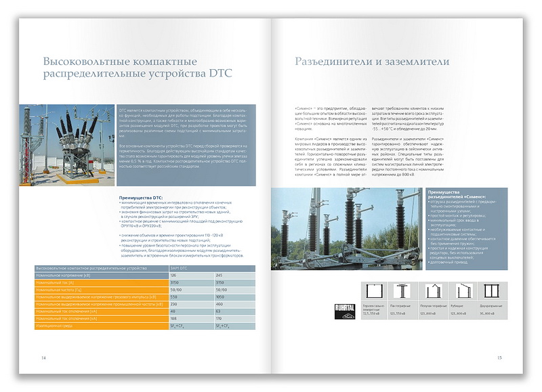Click the insulation medium value in the 126 kV column
This screenshot has height=392, width=542.
tap(177, 326)
